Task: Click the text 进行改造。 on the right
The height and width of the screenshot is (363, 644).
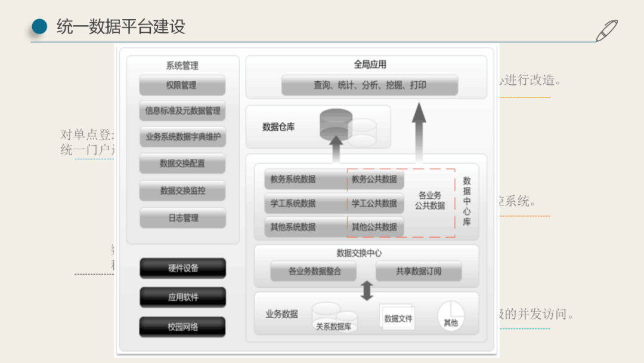Action: [x=532, y=80]
